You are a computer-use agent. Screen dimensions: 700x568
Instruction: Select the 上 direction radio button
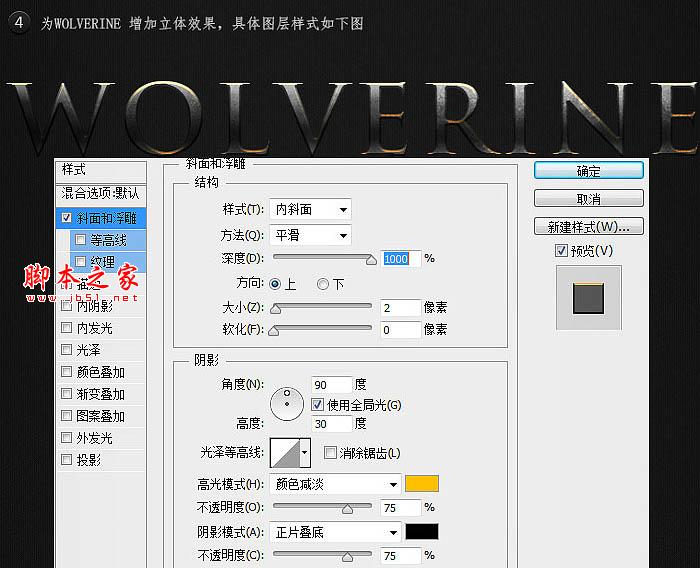pyautogui.click(x=275, y=284)
